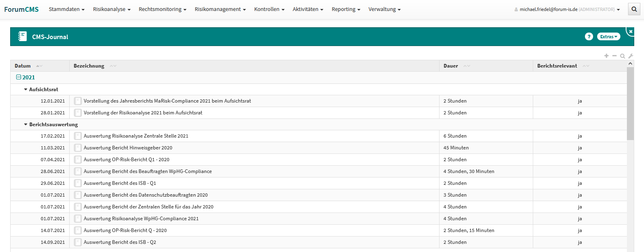Open table settings wrench icon
This screenshot has height=252, width=644.
coord(631,56)
